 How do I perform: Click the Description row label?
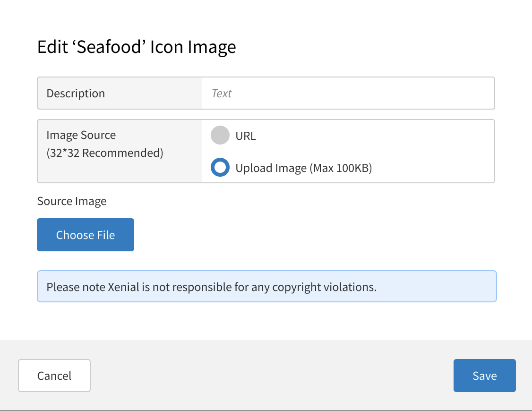76,93
